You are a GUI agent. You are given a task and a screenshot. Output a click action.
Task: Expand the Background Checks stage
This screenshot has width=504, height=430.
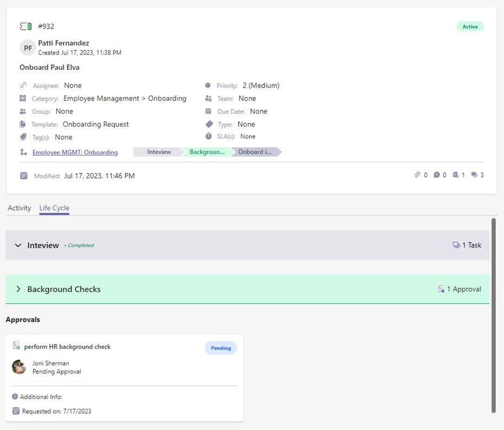(18, 289)
